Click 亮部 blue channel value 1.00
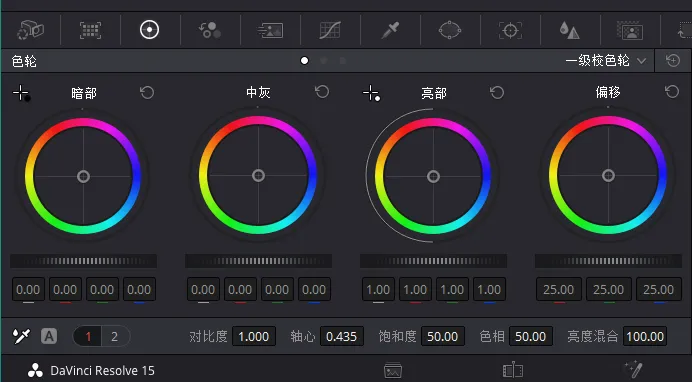692x382 pixels. [x=489, y=289]
